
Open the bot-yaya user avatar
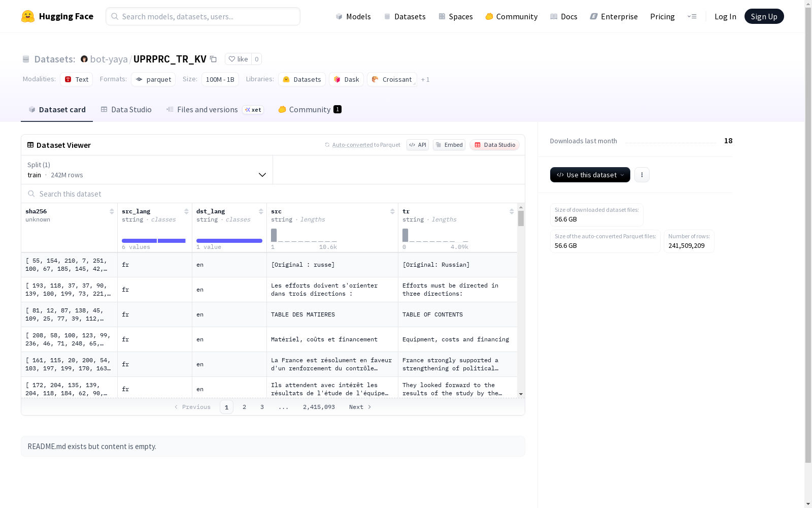pos(84,59)
